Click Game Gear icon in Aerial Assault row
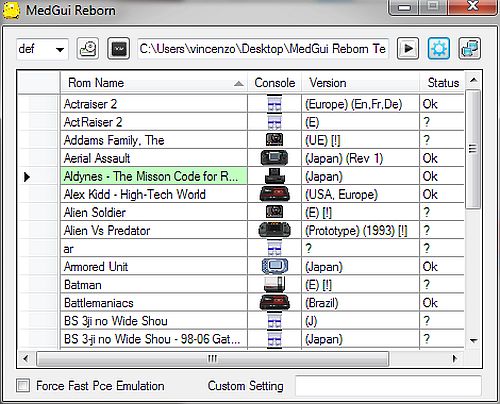The width and height of the screenshot is (500, 404). (x=274, y=158)
